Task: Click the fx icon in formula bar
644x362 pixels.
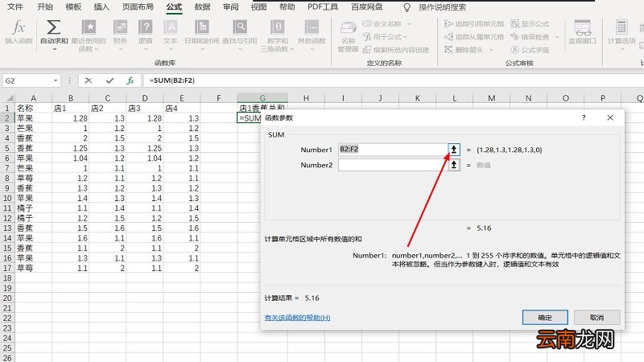Action: [130, 80]
